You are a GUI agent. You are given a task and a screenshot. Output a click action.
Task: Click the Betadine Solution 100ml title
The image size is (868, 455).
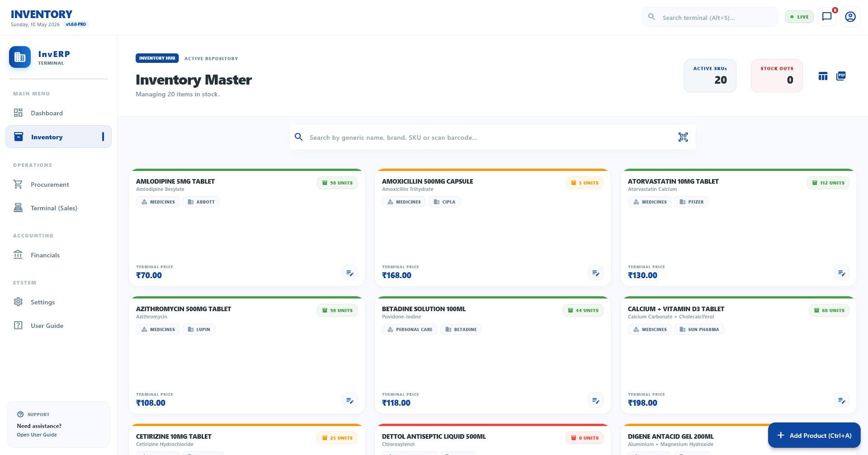click(x=424, y=309)
